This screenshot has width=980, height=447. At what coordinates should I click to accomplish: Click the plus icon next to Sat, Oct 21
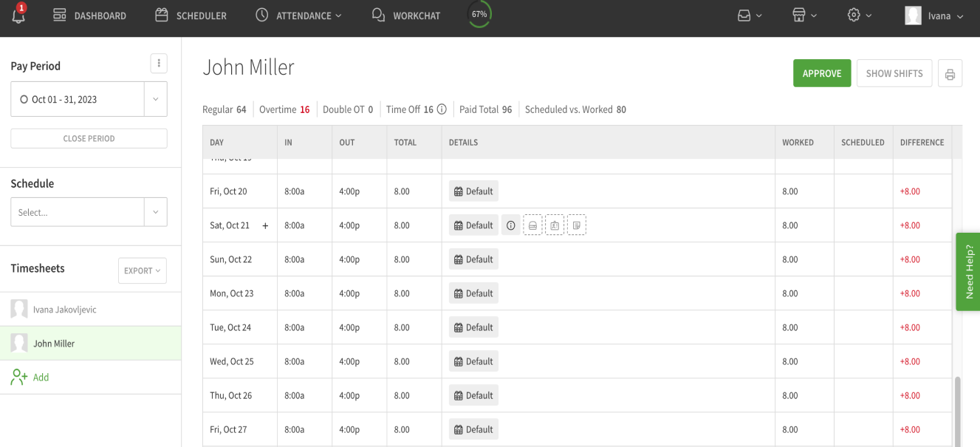(265, 225)
